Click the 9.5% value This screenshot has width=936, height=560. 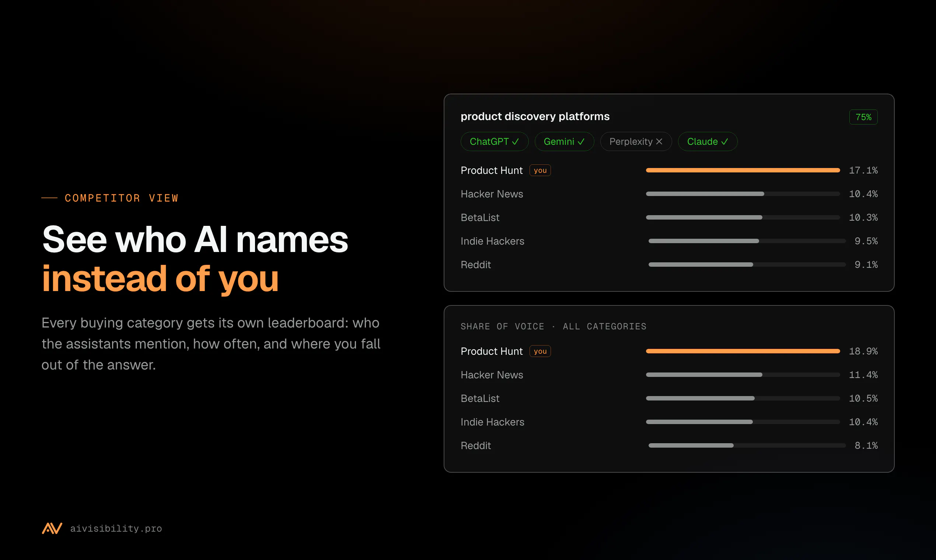(x=866, y=241)
